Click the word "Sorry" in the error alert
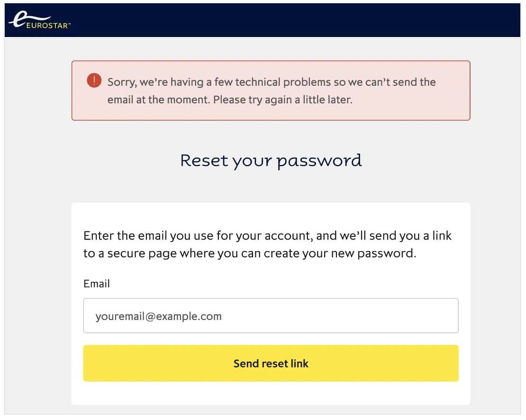 [x=122, y=82]
